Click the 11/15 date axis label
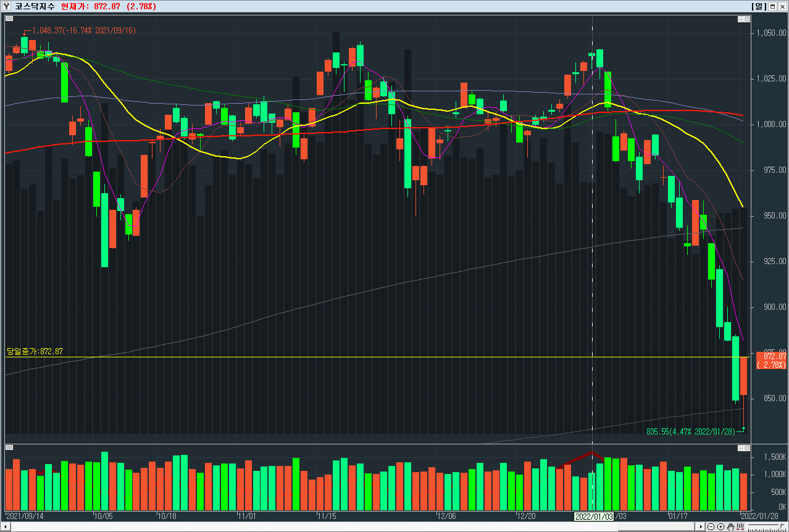The height and width of the screenshot is (532, 789). point(327,516)
